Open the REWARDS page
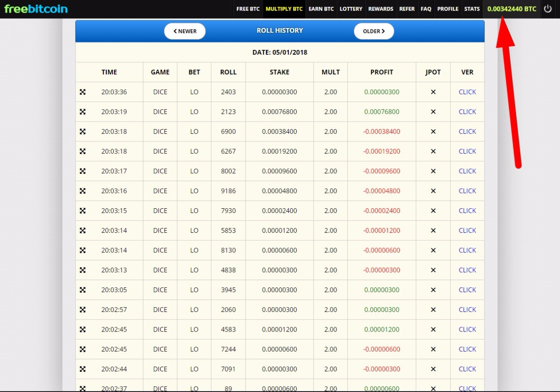This screenshot has height=392, width=560. point(381,9)
